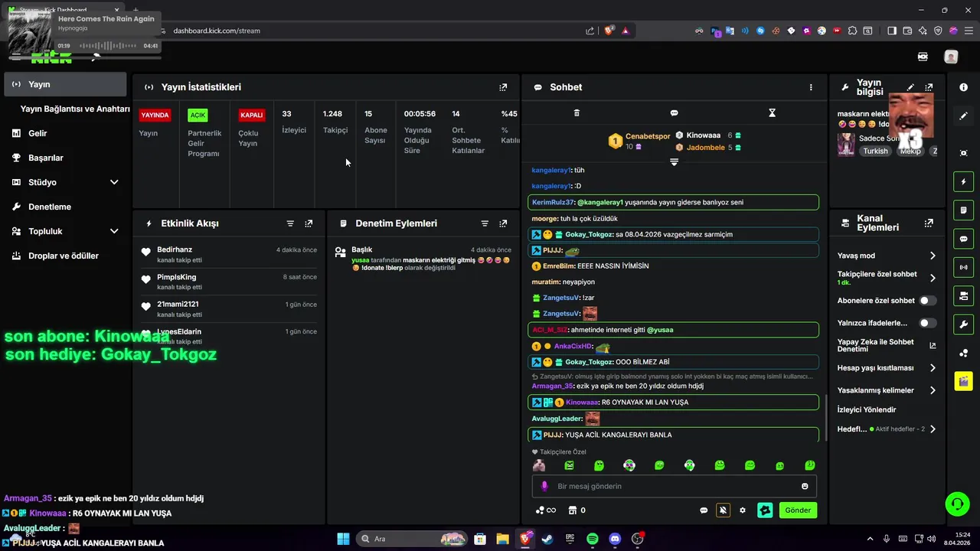
Task: Expand the Stüdyo sidebar menu
Action: click(x=114, y=182)
